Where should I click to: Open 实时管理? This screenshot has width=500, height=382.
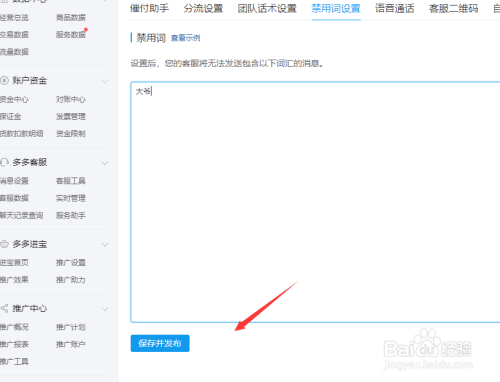(x=71, y=198)
